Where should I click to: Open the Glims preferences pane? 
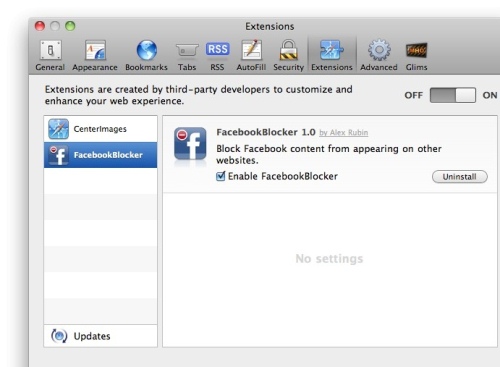coord(416,56)
